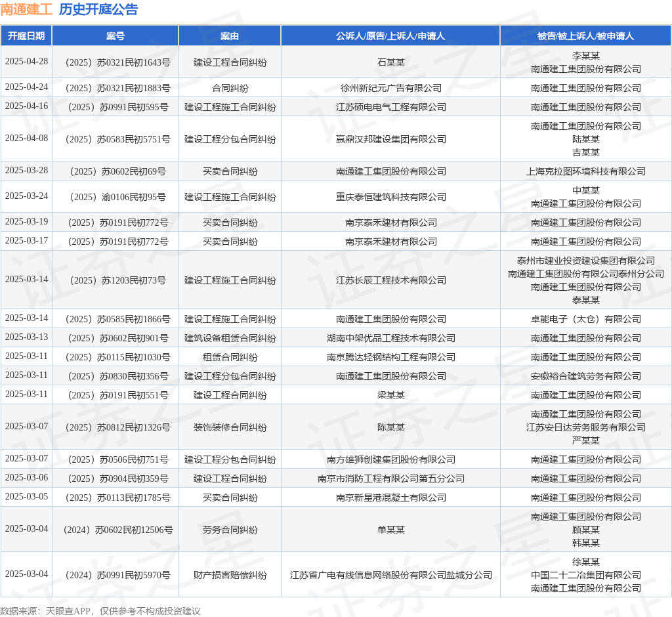Select the 开庭日期 column header
Viewport: 672px width, 617px height.
coord(26,36)
